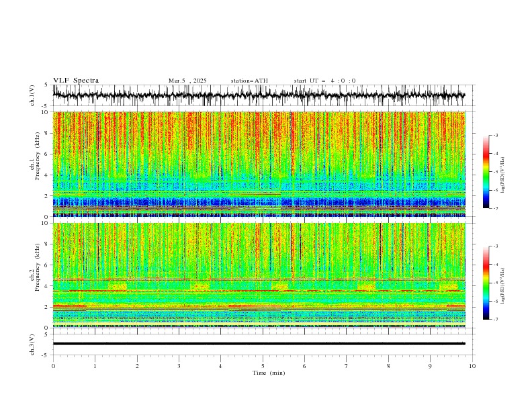Click inside the ch.1 spectrogram plot
The image size is (532, 411).
pos(259,164)
